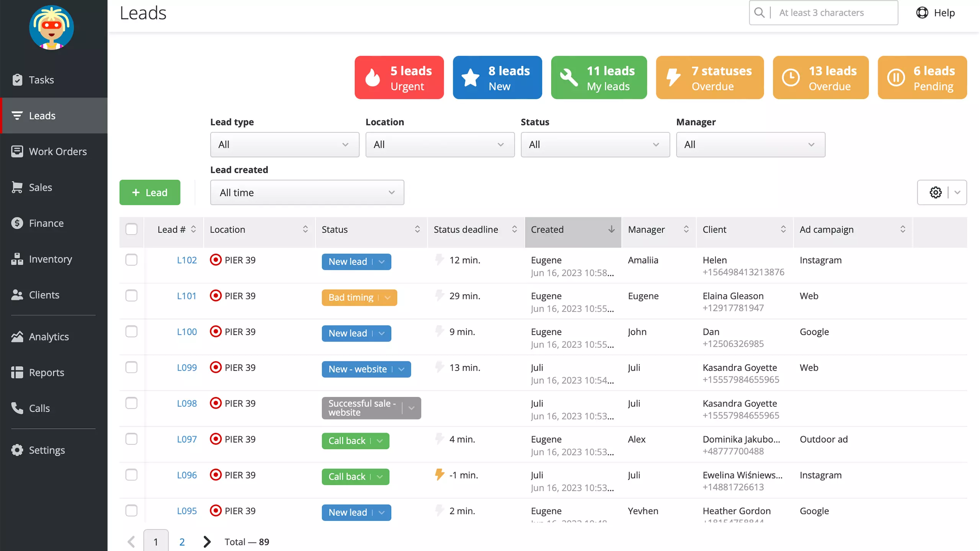Click the column settings gear icon
The image size is (980, 551).
point(936,192)
